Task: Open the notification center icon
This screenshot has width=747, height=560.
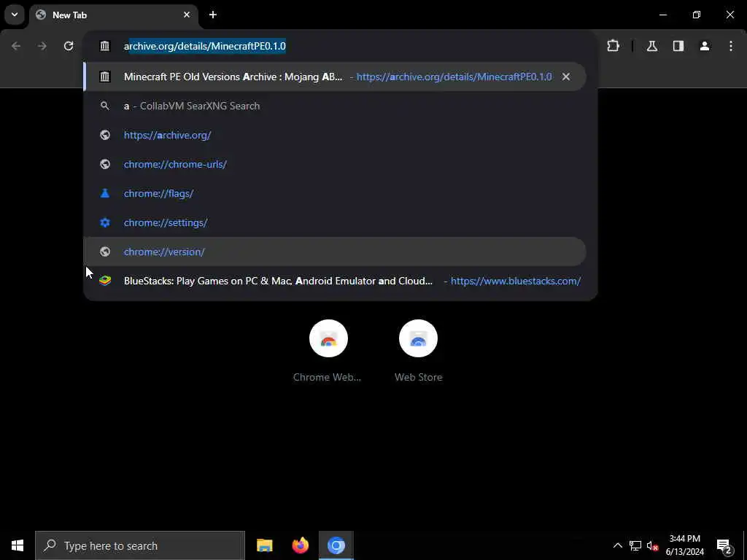Action: click(724, 545)
